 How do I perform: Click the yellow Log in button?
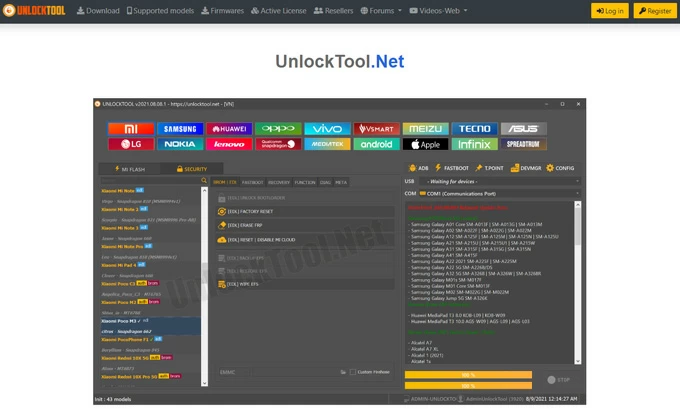[x=610, y=11]
